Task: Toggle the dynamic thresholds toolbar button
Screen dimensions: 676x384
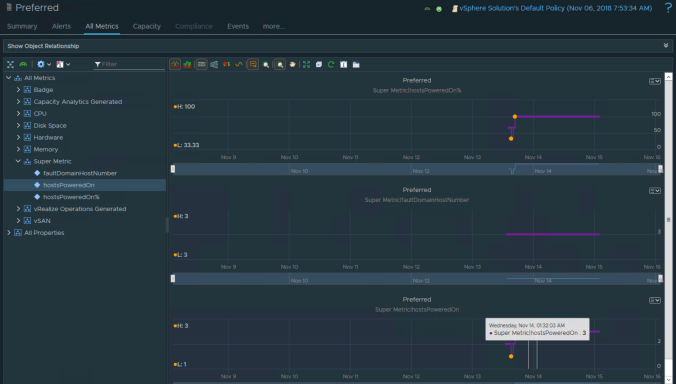Action: point(201,65)
